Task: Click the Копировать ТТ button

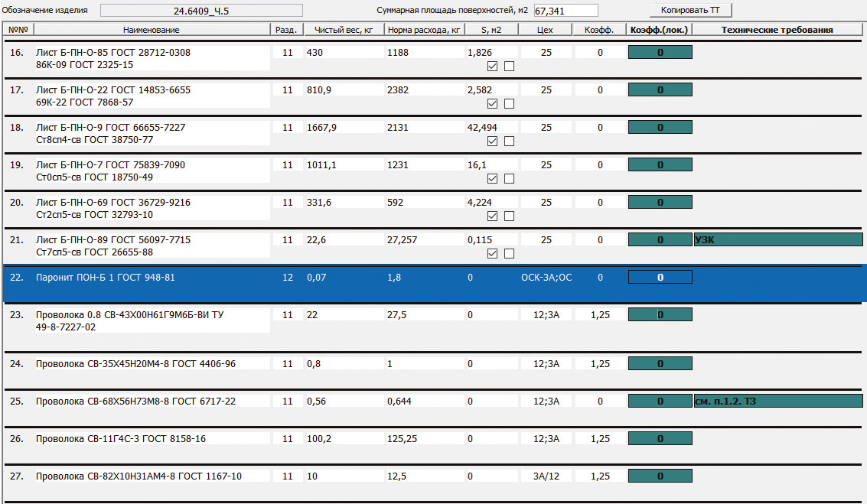Action: click(x=690, y=10)
